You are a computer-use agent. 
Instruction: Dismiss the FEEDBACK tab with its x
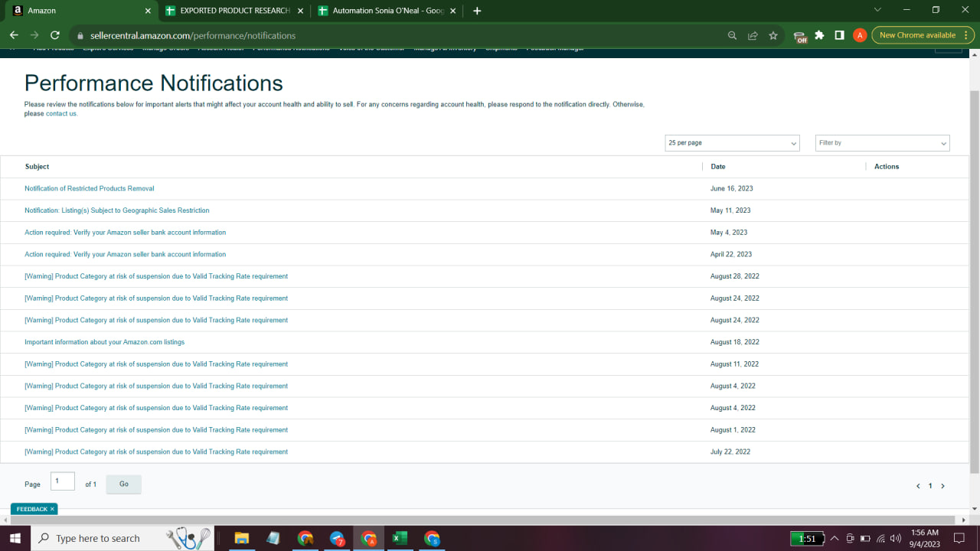(52, 509)
